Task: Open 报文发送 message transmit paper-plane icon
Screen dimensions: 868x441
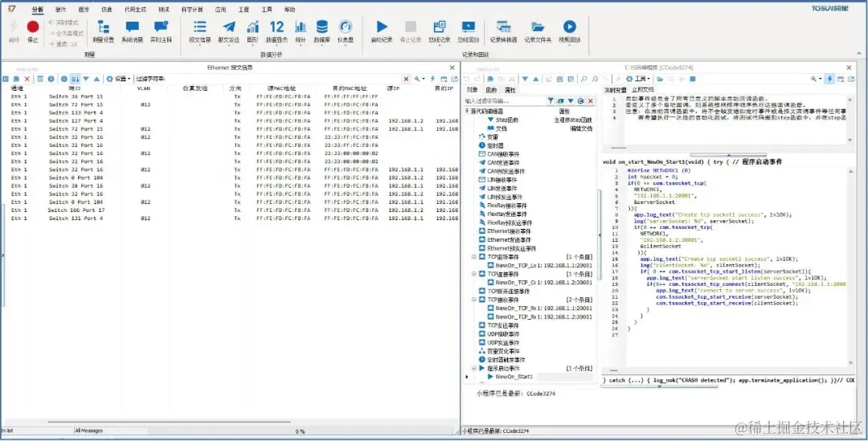Action: 228,31
